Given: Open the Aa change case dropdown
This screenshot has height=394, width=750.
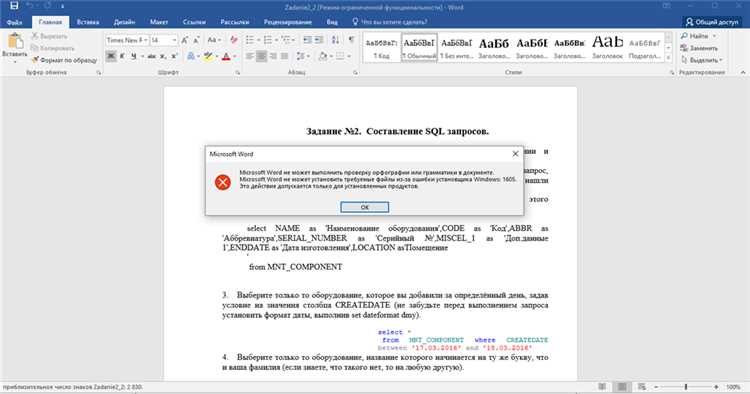Looking at the screenshot, I should coord(213,40).
